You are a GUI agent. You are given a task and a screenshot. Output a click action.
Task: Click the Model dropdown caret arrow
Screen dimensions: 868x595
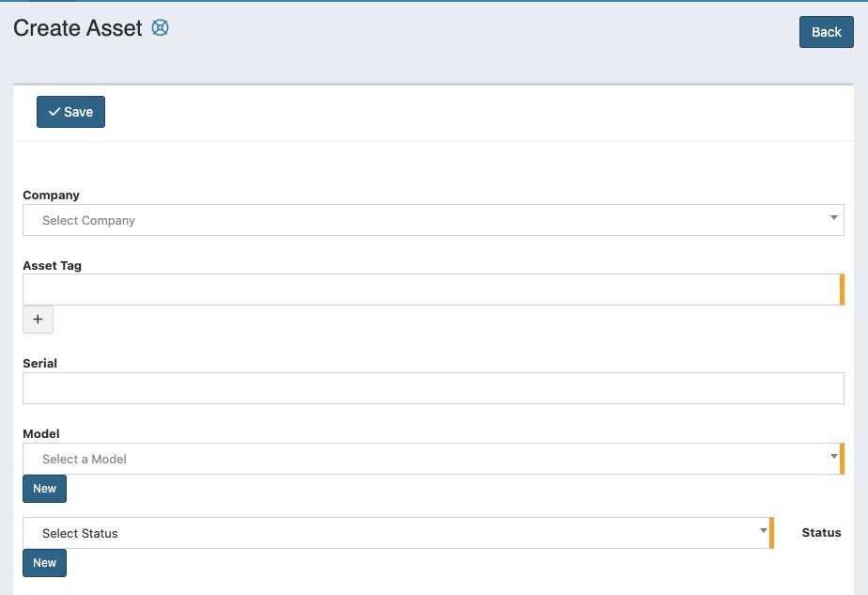pos(833,457)
